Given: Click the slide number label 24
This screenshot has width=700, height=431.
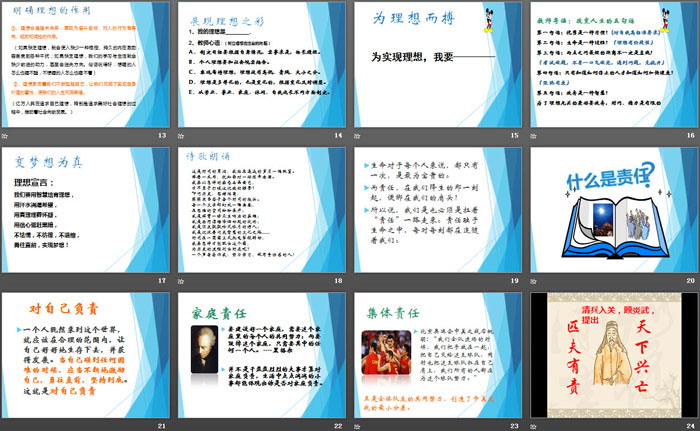Looking at the screenshot, I should (691, 426).
